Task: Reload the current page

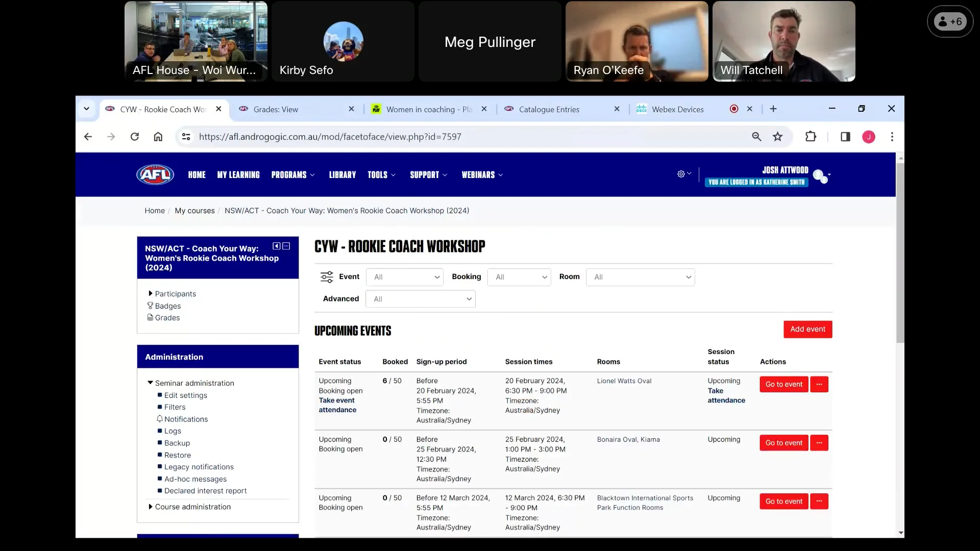Action: click(x=134, y=136)
